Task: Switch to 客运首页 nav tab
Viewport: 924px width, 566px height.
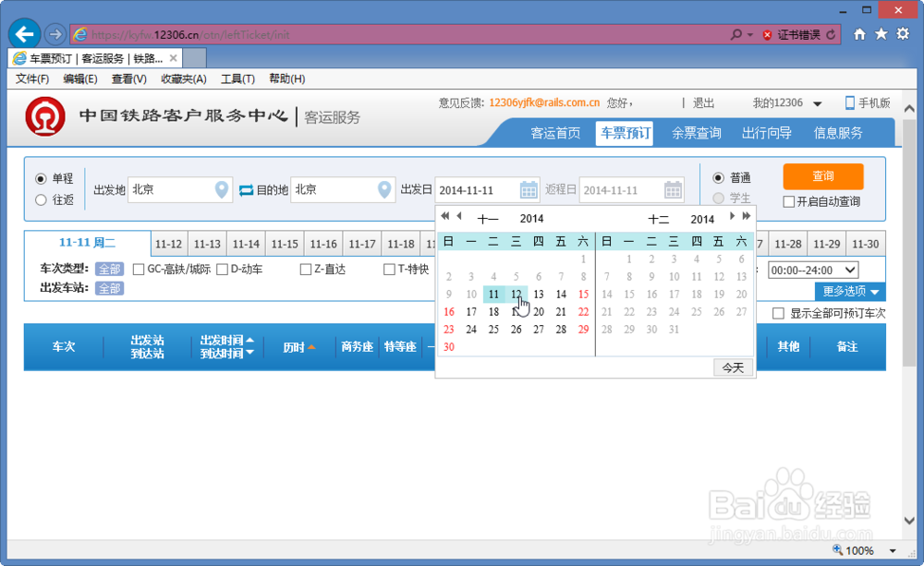Action: (555, 133)
